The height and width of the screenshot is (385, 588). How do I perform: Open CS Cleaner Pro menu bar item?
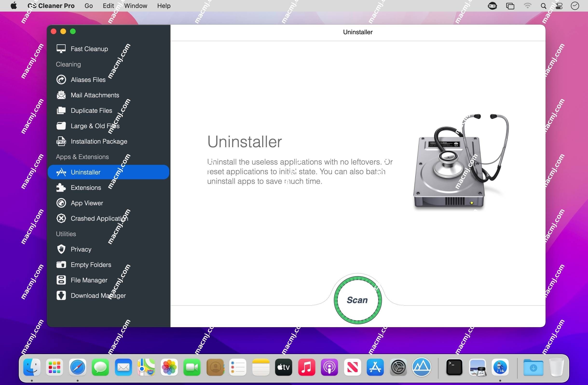pos(51,5)
